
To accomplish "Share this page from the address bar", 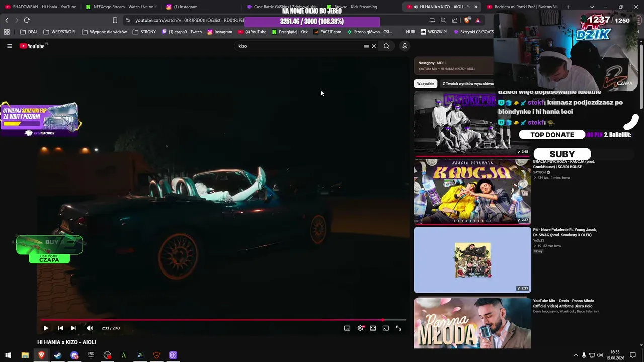I will click(455, 20).
